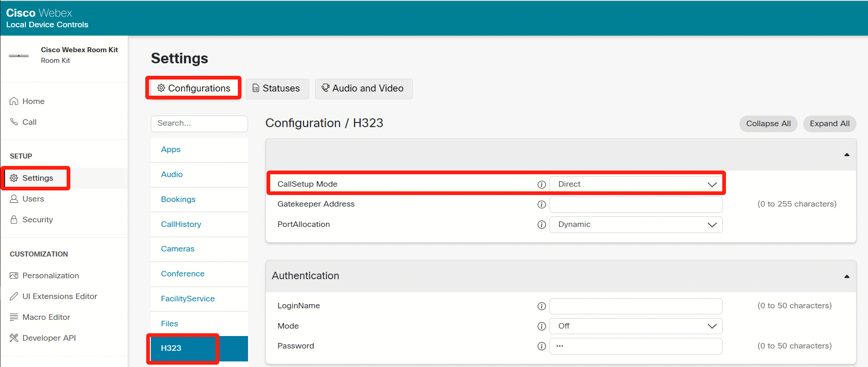Viewport: 868px width, 367px height.
Task: Select the H323 configuration category
Action: point(199,349)
